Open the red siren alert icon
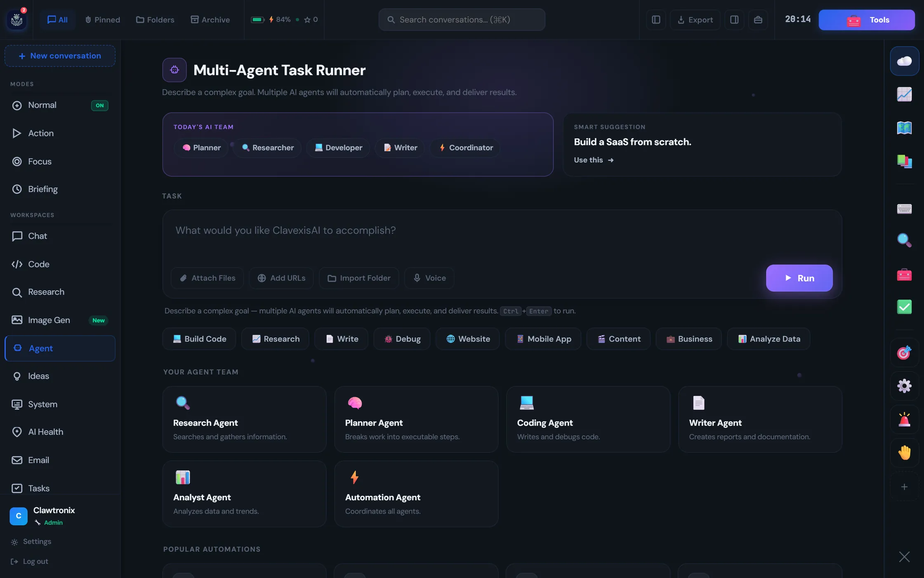924x578 pixels. point(904,419)
